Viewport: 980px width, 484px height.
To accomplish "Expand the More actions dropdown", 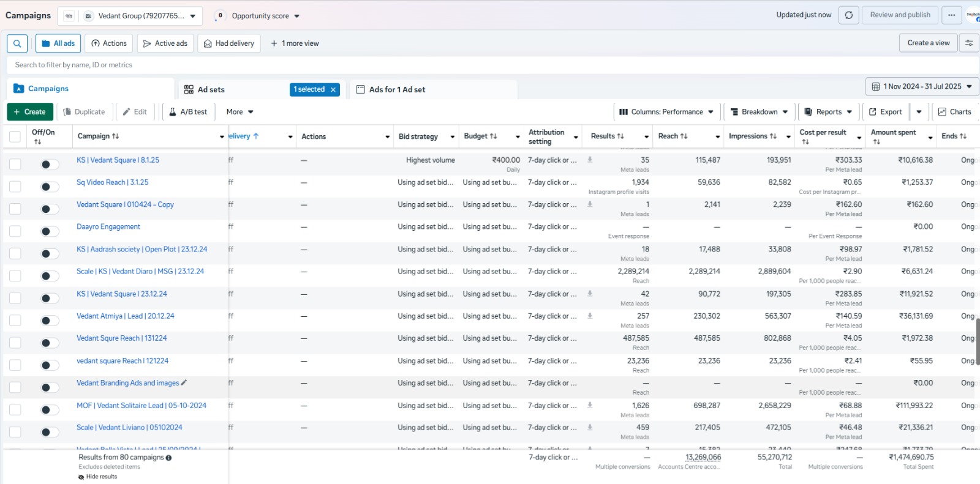I will pos(239,112).
